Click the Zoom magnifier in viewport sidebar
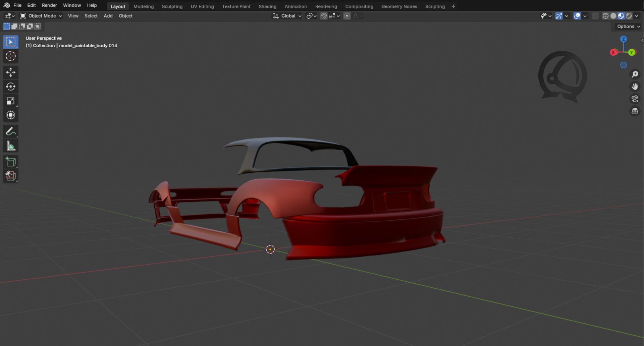644x346 pixels. click(x=635, y=74)
